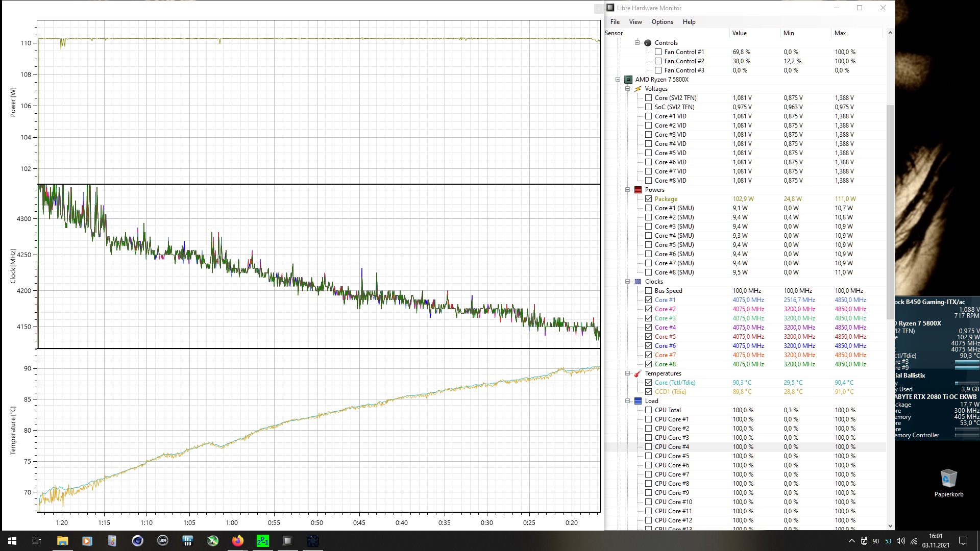Click the Prime95 green taskbar icon

pos(262,541)
